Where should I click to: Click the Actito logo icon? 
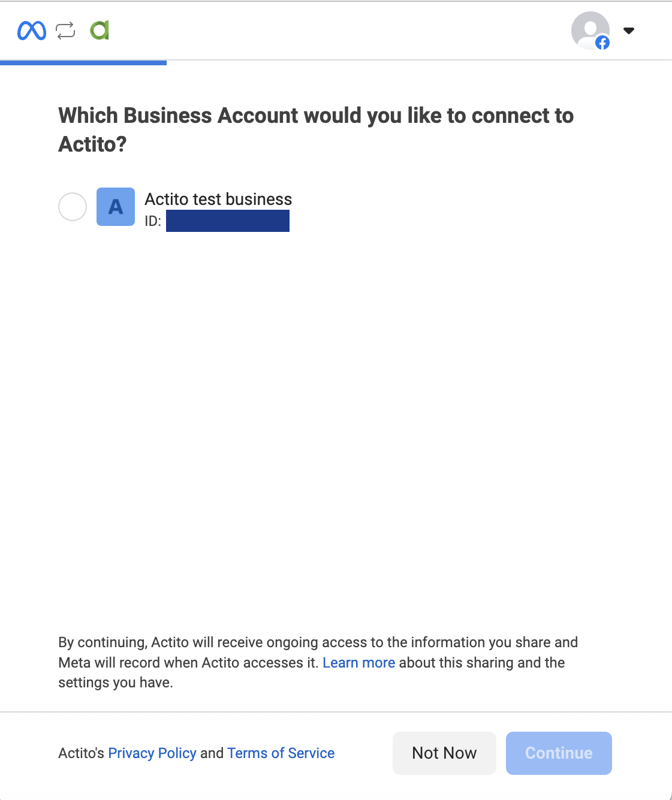[x=99, y=31]
